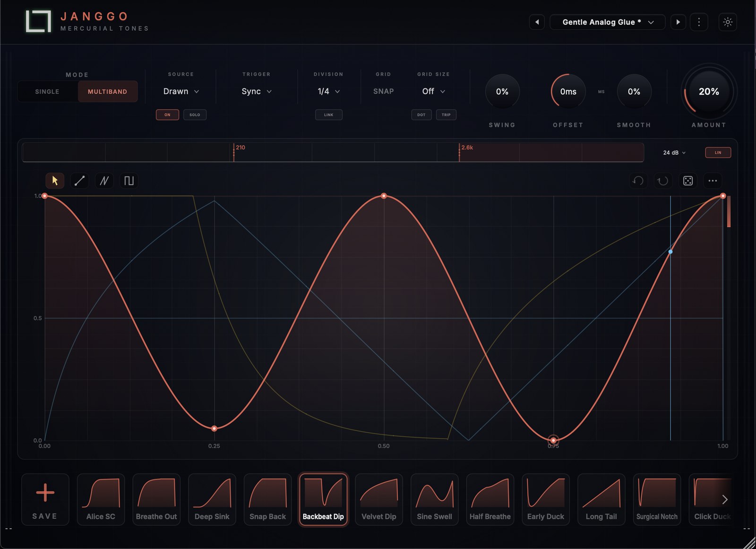Select the 2.6k crossover marker

tap(459, 152)
